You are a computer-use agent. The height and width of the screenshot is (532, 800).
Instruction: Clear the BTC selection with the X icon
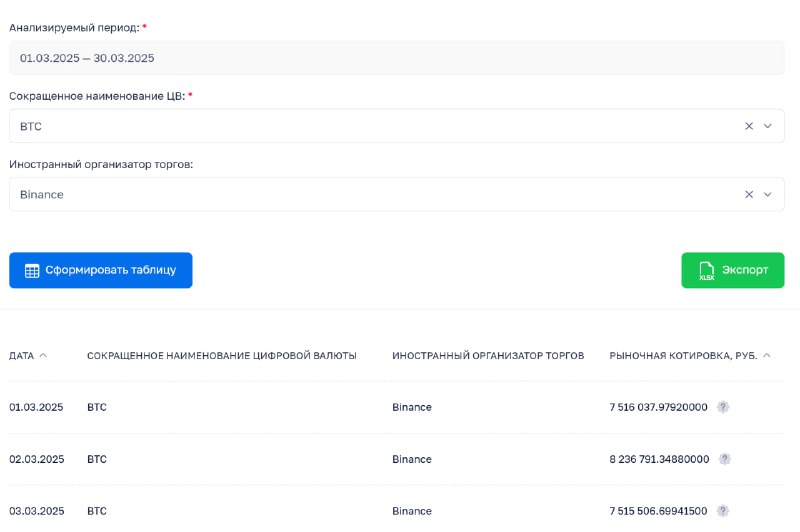[x=748, y=126]
